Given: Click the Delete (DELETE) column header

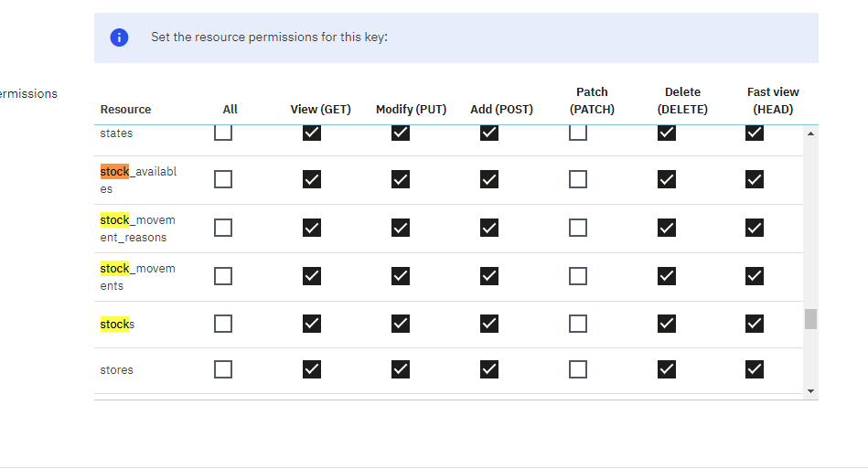Looking at the screenshot, I should (x=682, y=101).
